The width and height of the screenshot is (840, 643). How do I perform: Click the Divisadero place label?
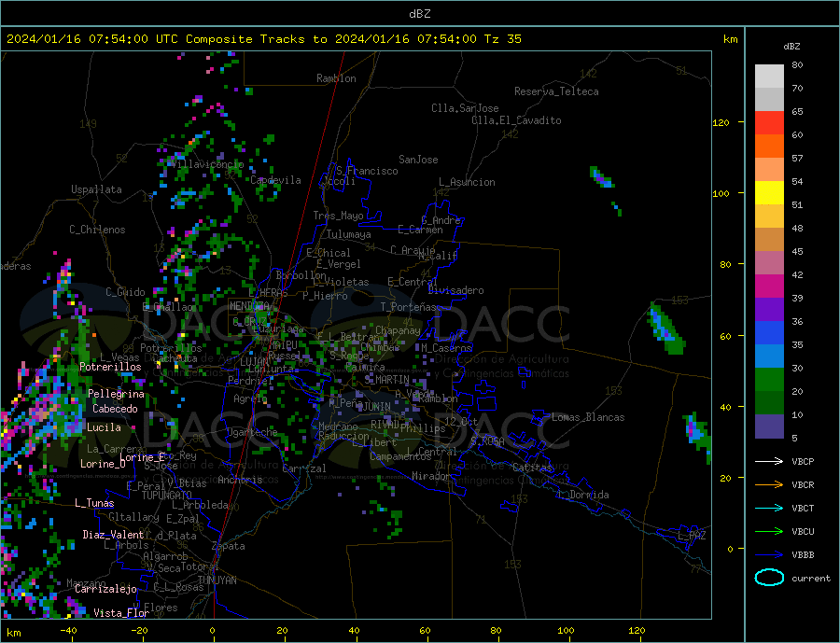(455, 290)
